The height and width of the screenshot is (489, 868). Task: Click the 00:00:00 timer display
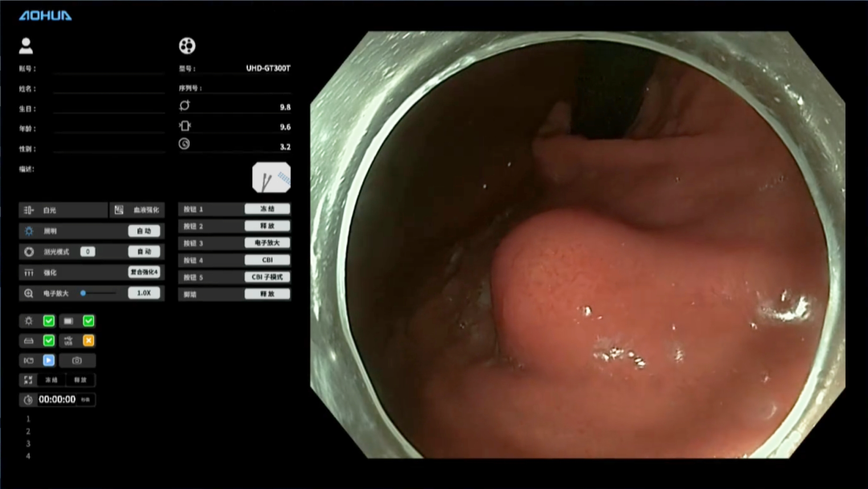coord(57,399)
